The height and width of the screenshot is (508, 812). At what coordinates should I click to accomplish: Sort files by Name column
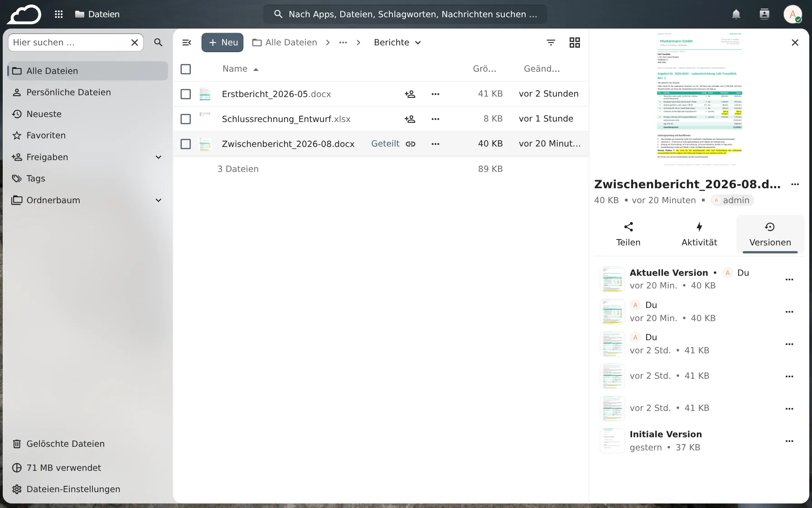[x=240, y=69]
